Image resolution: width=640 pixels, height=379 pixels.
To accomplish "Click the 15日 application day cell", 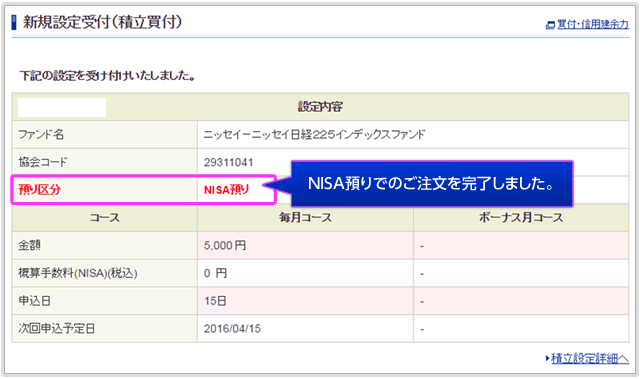I will coord(305,301).
